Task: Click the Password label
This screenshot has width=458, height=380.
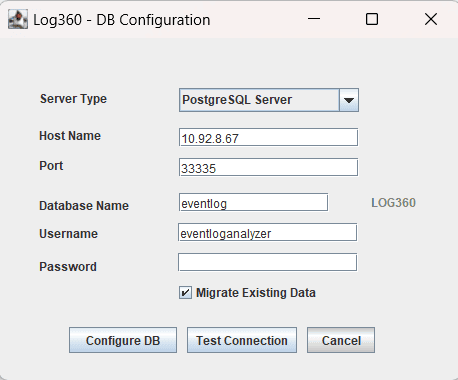Action: point(68,267)
